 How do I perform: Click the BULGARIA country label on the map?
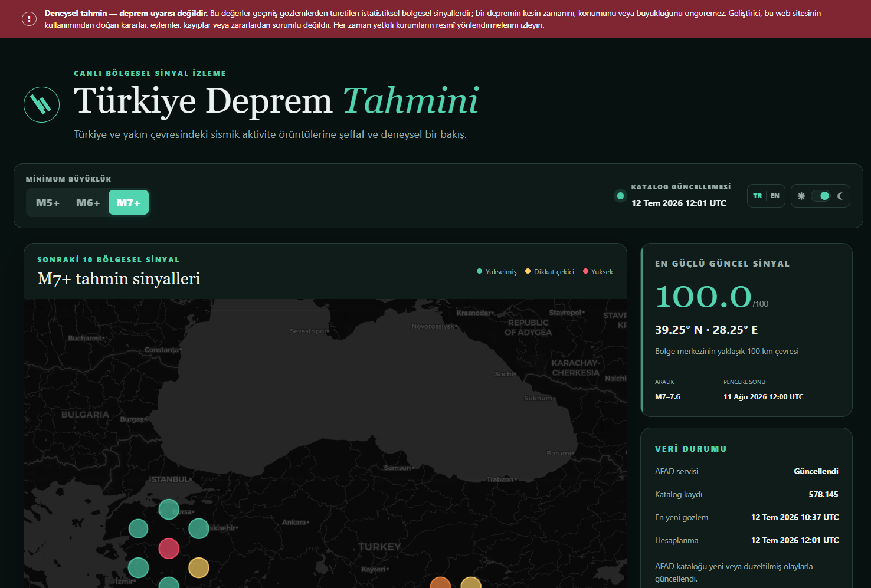pos(85,415)
